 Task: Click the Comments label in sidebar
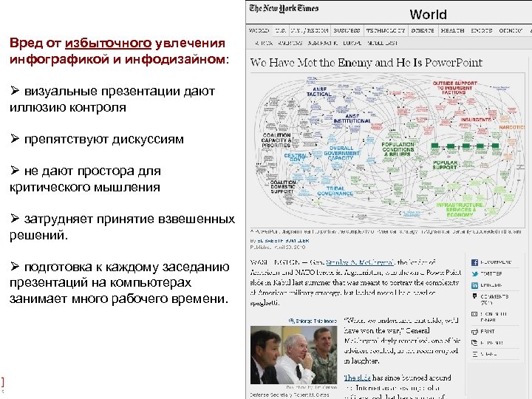pos(494,296)
